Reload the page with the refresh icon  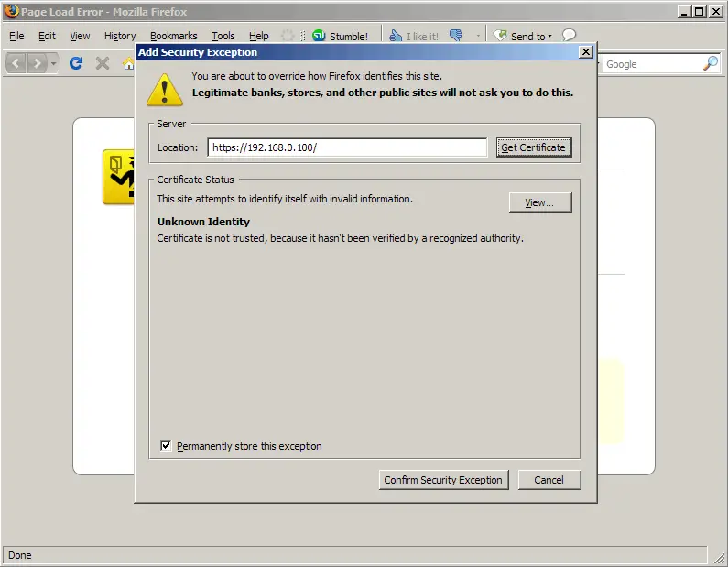click(x=76, y=63)
